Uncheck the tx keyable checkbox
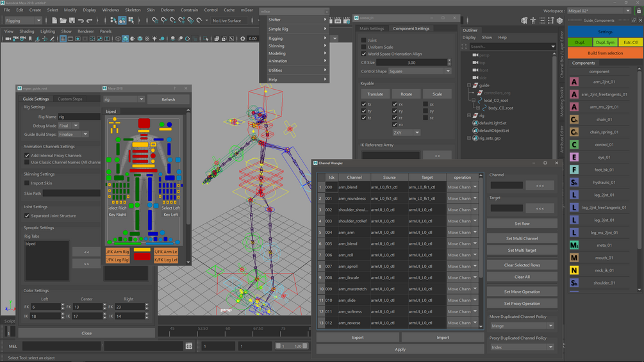The width and height of the screenshot is (644, 362). (x=363, y=104)
